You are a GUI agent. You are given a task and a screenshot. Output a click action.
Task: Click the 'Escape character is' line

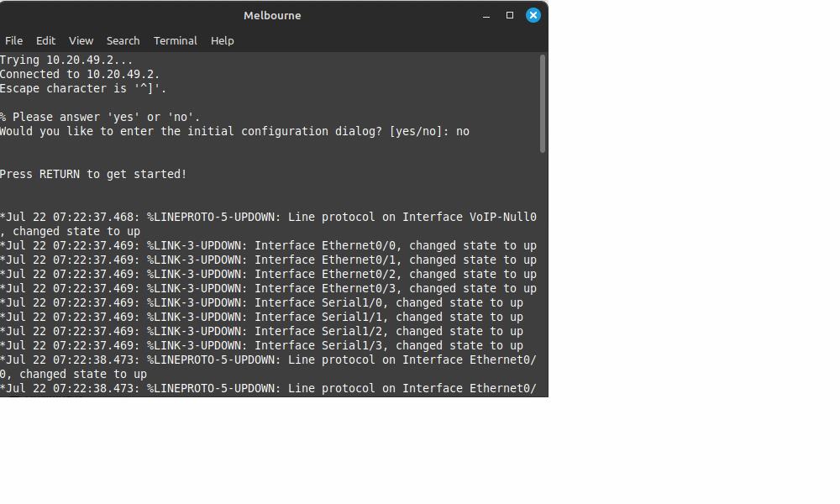pyautogui.click(x=82, y=88)
